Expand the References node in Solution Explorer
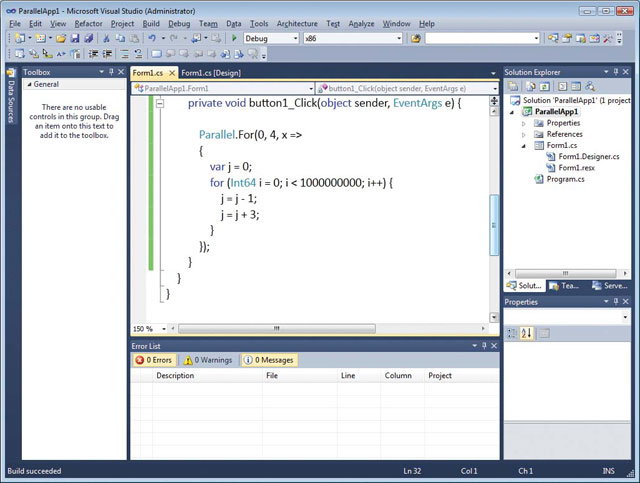The image size is (640, 483). 524,134
